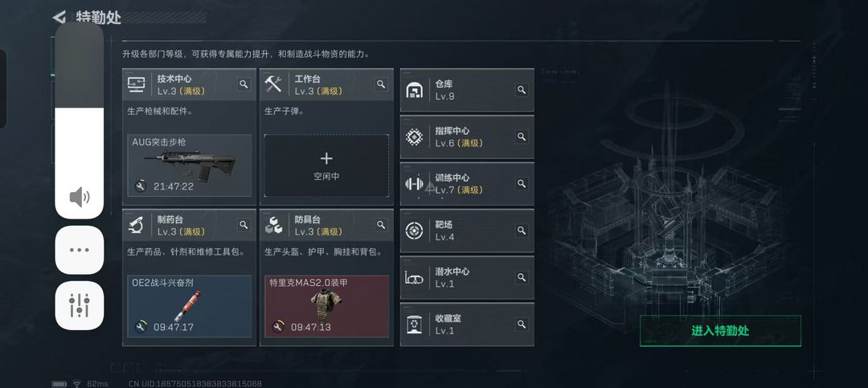Click the magnifier icon on 制药台

coord(244,225)
